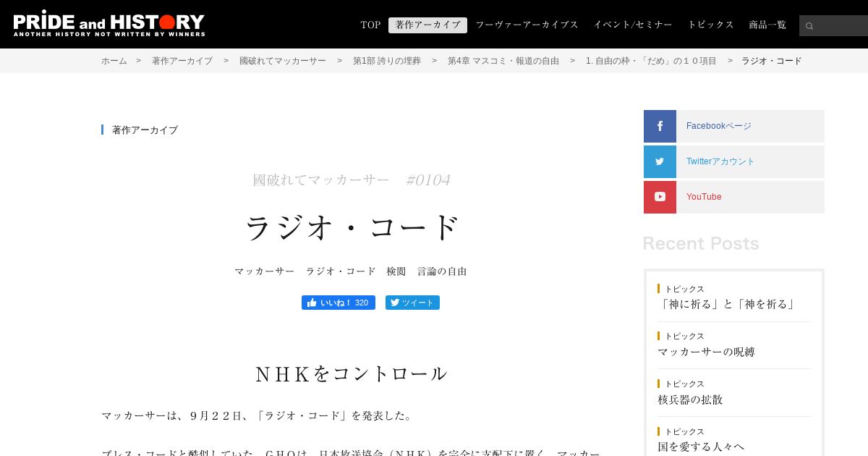Image resolution: width=868 pixels, height=456 pixels.
Task: Open the イベント/セミナー menu item
Action: click(x=633, y=25)
